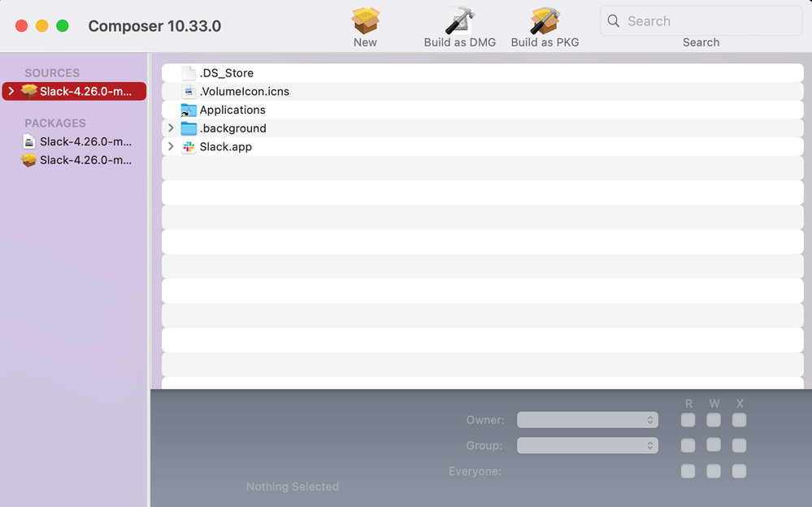The image size is (812, 507).
Task: Click the Slack.app row label
Action: point(226,147)
